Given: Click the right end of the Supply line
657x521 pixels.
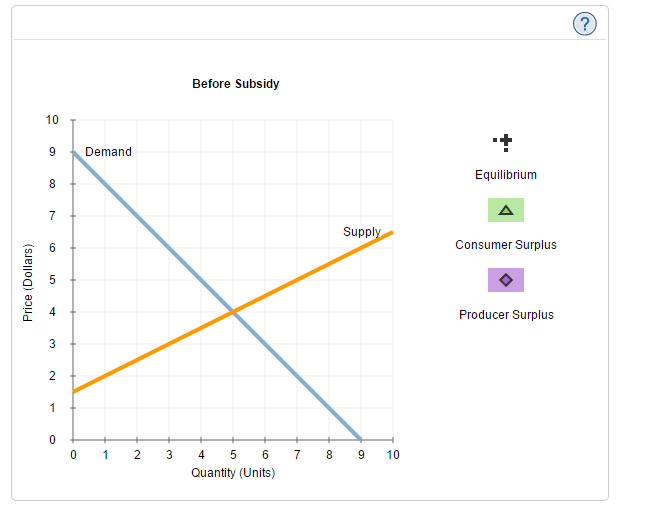Looking at the screenshot, I should click(x=392, y=232).
